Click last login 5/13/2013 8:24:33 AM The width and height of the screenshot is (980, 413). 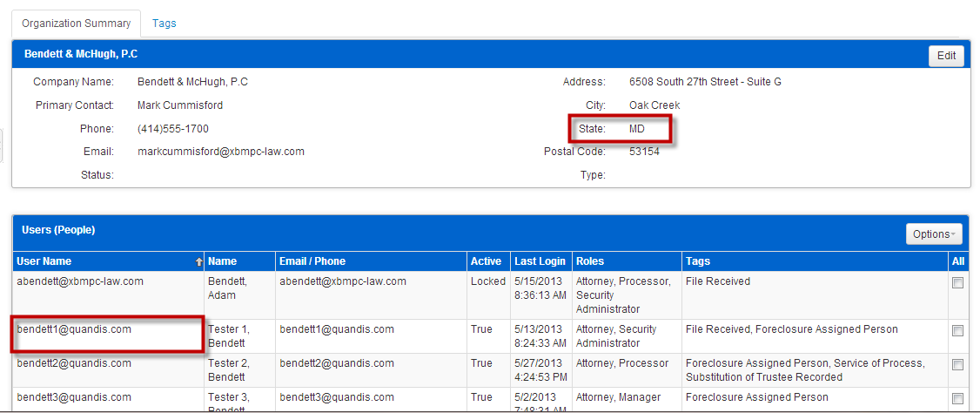(x=540, y=336)
